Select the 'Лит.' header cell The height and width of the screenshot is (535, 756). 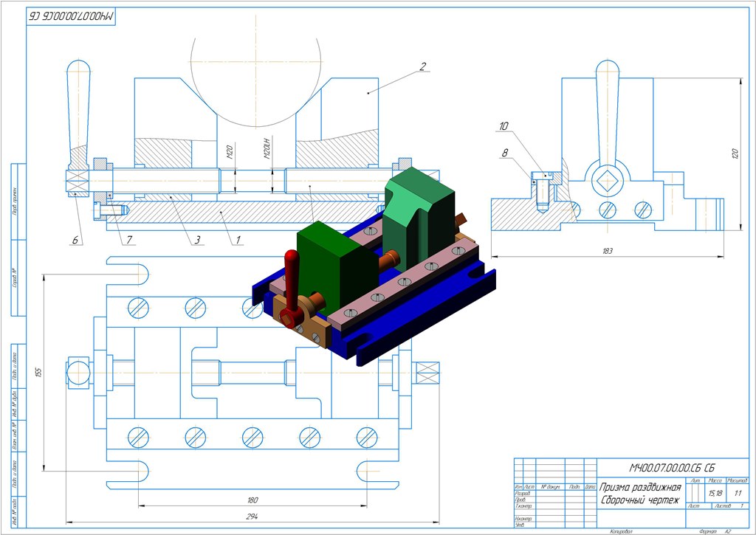695,481
